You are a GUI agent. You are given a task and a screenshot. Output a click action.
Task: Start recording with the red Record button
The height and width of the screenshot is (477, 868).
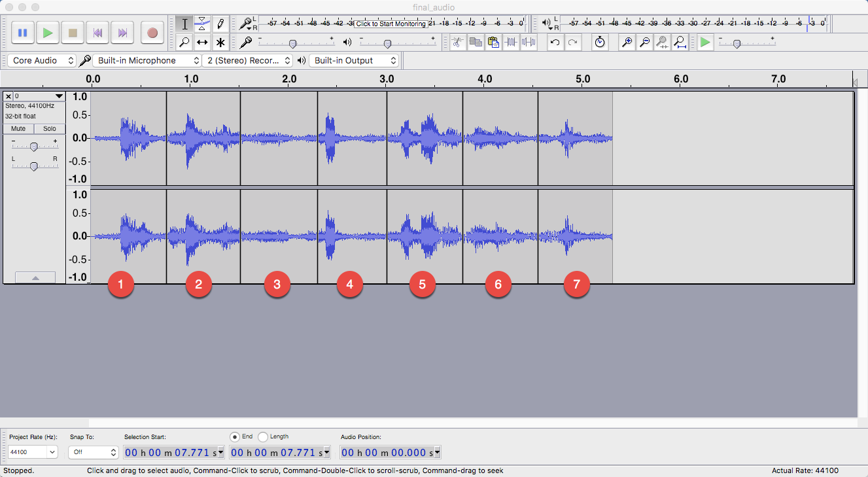click(x=152, y=32)
